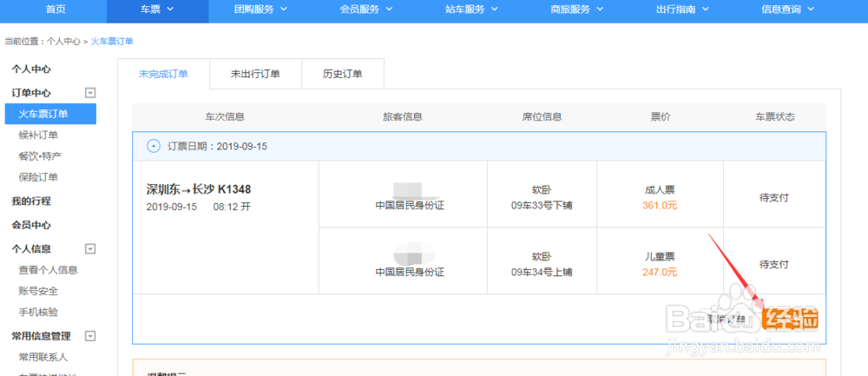The image size is (868, 376).
Task: Click the 待支付 status of the 成人票
Action: point(774,198)
